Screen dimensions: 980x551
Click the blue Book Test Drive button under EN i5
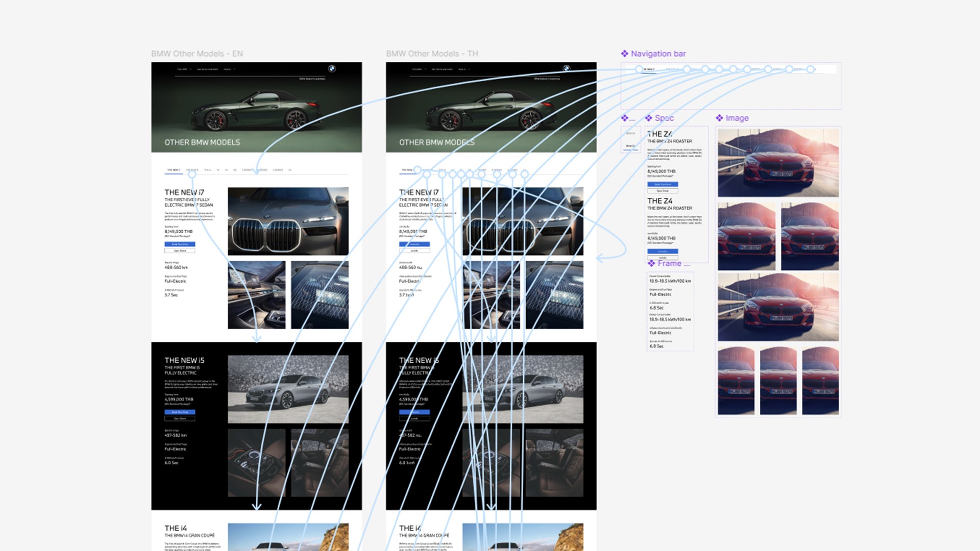pyautogui.click(x=180, y=412)
